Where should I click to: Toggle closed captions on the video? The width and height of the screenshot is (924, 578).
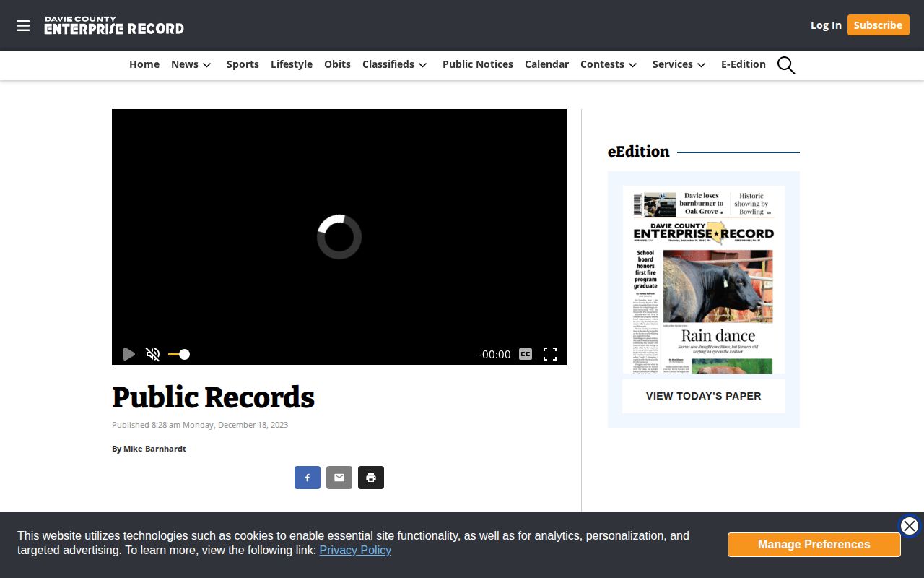526,354
